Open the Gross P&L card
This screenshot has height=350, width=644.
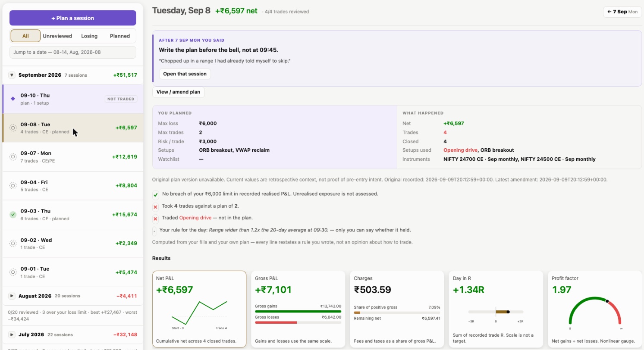coord(298,309)
